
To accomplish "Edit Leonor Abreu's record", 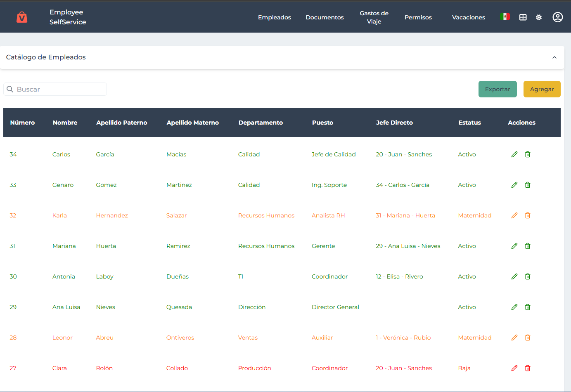I will [514, 338].
